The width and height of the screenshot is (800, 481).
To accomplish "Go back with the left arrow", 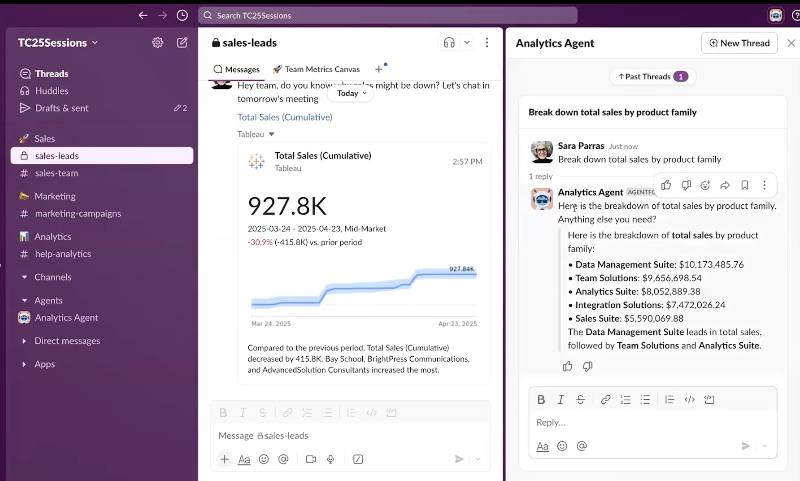I will point(143,15).
